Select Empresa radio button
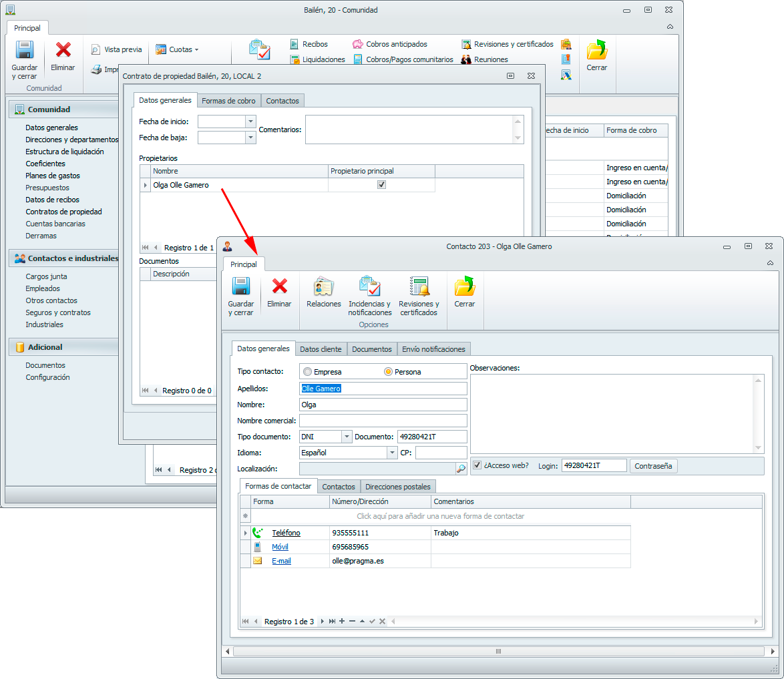This screenshot has width=784, height=679. (x=307, y=371)
